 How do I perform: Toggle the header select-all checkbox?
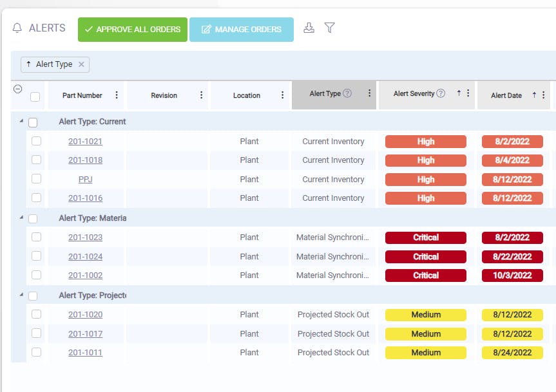(35, 97)
